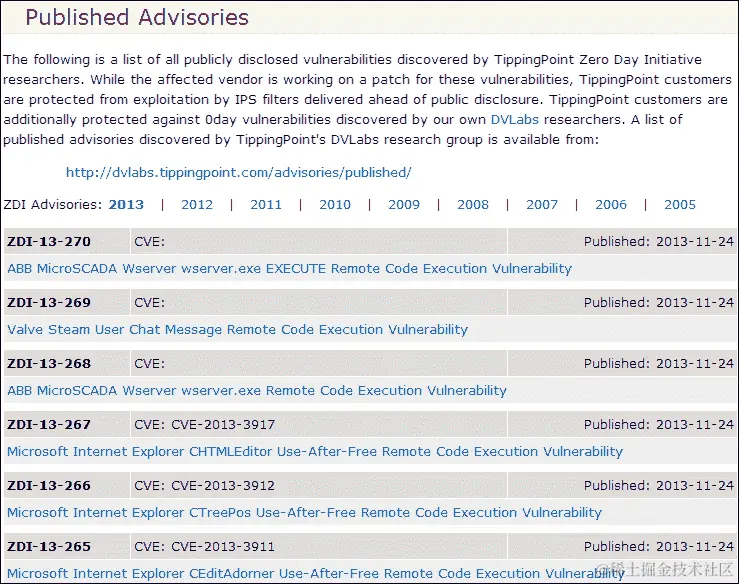
Task: Open Valve Steam User Chat Message advisory
Action: click(238, 329)
